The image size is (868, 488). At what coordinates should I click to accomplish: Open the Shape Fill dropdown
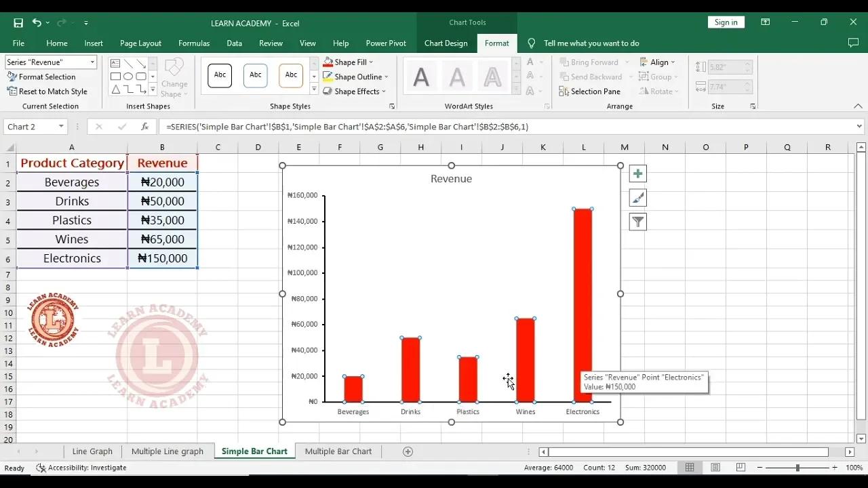tap(370, 62)
